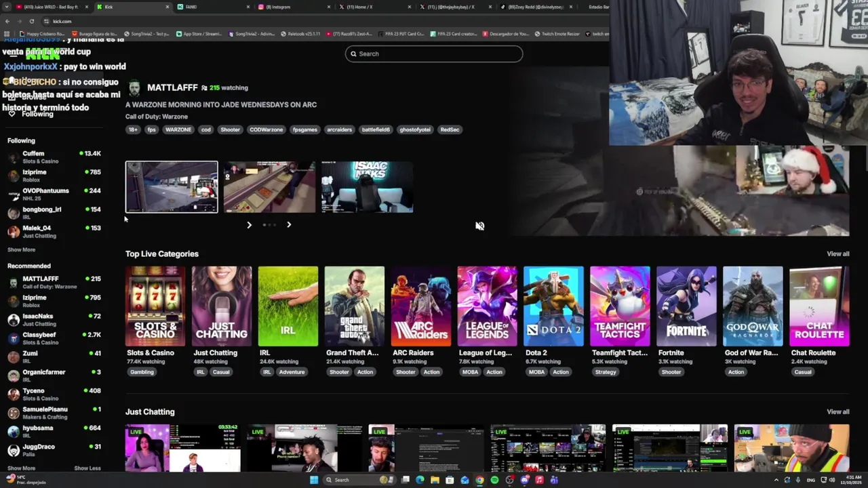
Task: Open the League of Legends category card
Action: pos(487,306)
